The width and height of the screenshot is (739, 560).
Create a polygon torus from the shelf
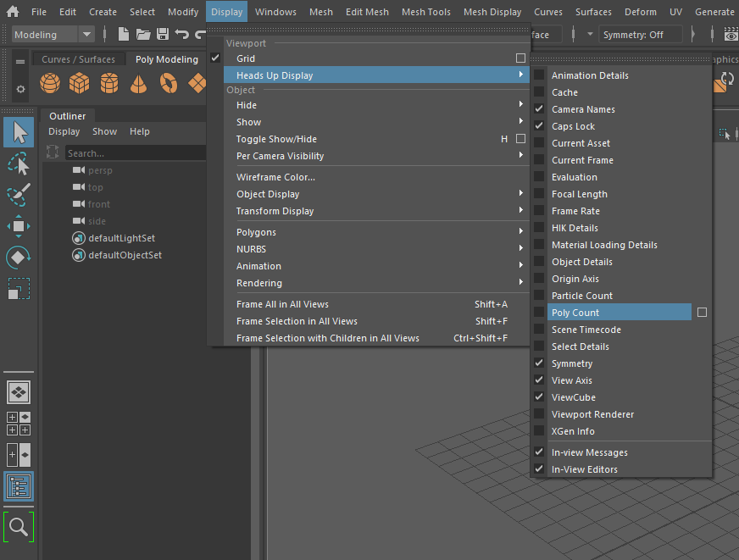point(167,84)
